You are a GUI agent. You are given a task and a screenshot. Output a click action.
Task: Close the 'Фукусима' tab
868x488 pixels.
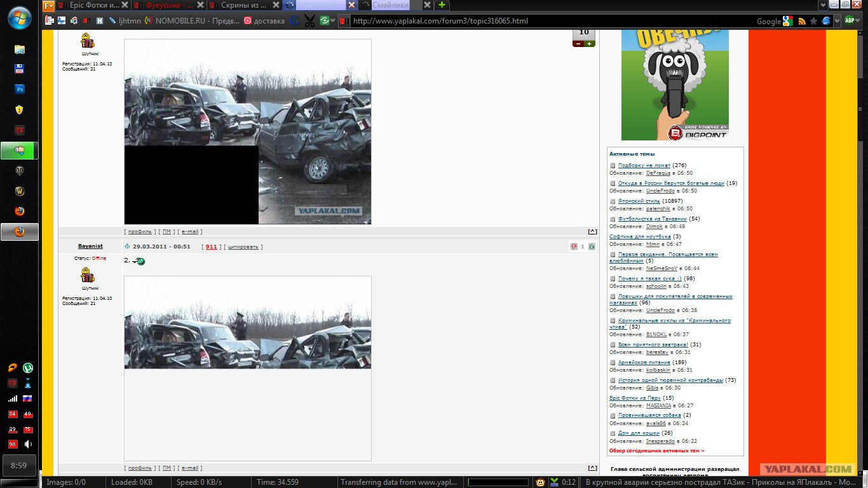200,5
